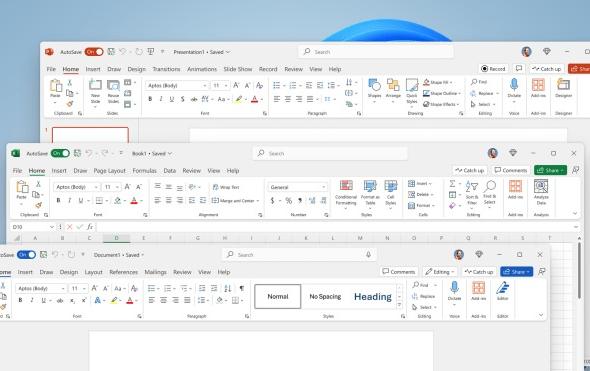This screenshot has height=371, width=590.
Task: Click sort icon in Word paragraph group
Action: 228,288
